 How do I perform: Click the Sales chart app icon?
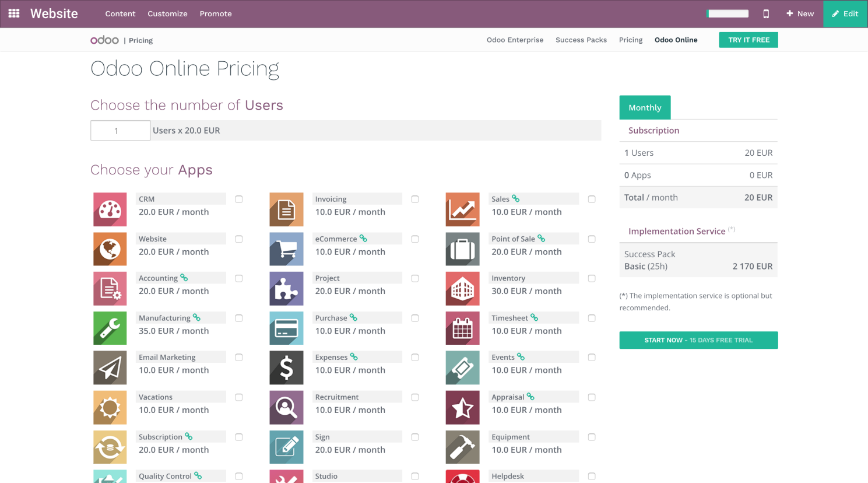pos(463,209)
